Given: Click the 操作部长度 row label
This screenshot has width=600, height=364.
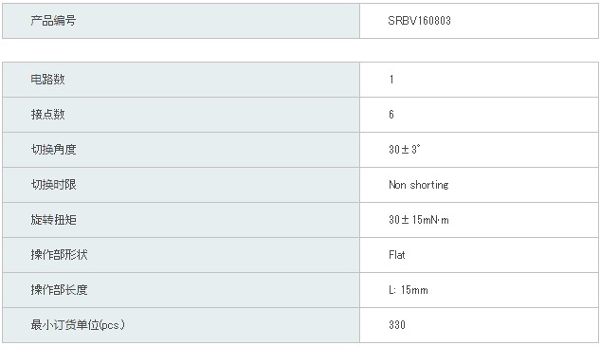Looking at the screenshot, I should tap(60, 290).
